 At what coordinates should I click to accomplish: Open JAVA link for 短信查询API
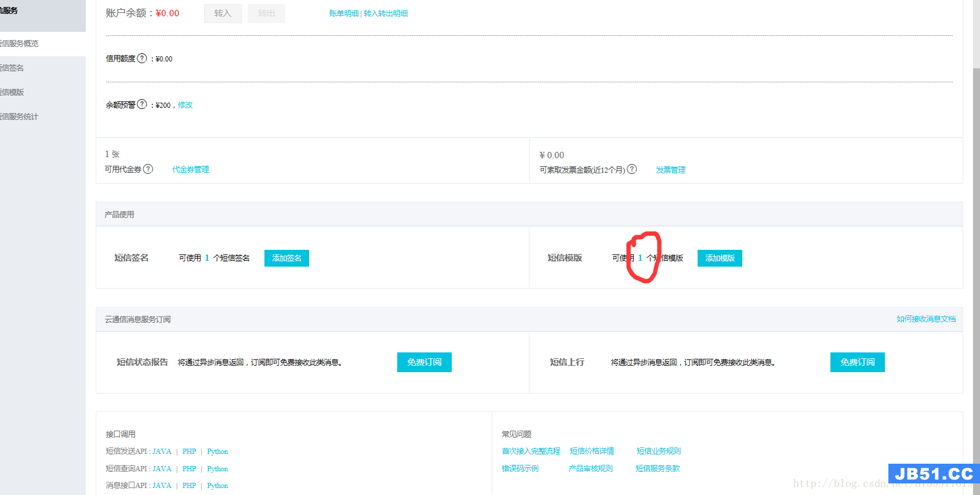click(162, 469)
